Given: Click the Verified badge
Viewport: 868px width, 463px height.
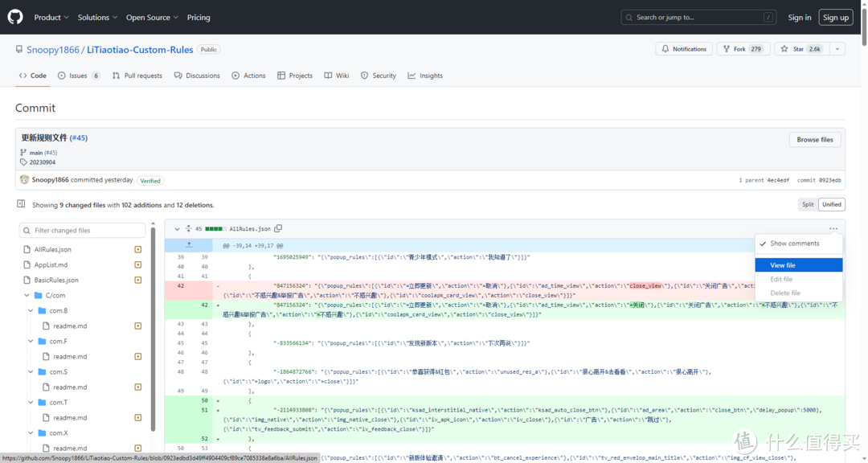Looking at the screenshot, I should tap(150, 181).
